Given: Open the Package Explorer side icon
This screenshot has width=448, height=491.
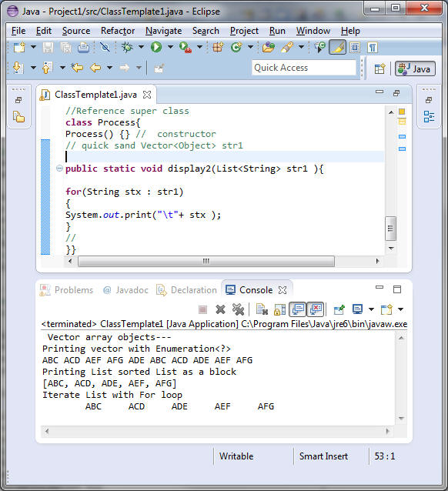Looking at the screenshot, I should point(18,117).
